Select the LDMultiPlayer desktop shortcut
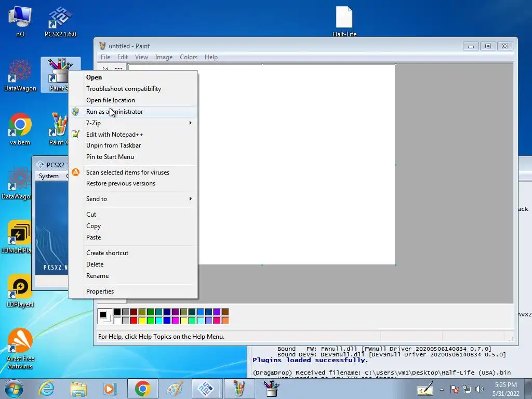Viewport: 532px width, 399px height. coord(16,237)
